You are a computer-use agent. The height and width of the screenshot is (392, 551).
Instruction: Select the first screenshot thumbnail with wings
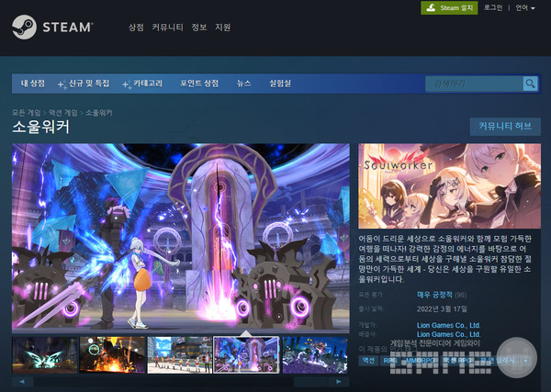coord(44,354)
